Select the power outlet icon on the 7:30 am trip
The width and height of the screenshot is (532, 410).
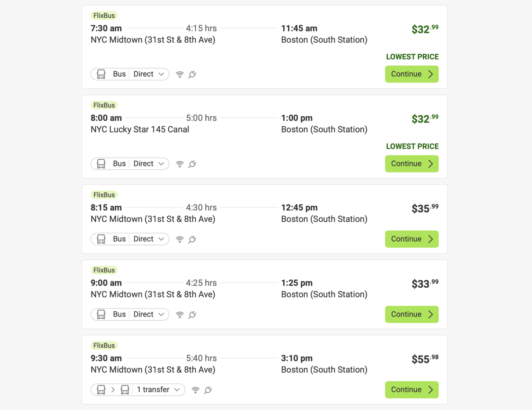(192, 74)
